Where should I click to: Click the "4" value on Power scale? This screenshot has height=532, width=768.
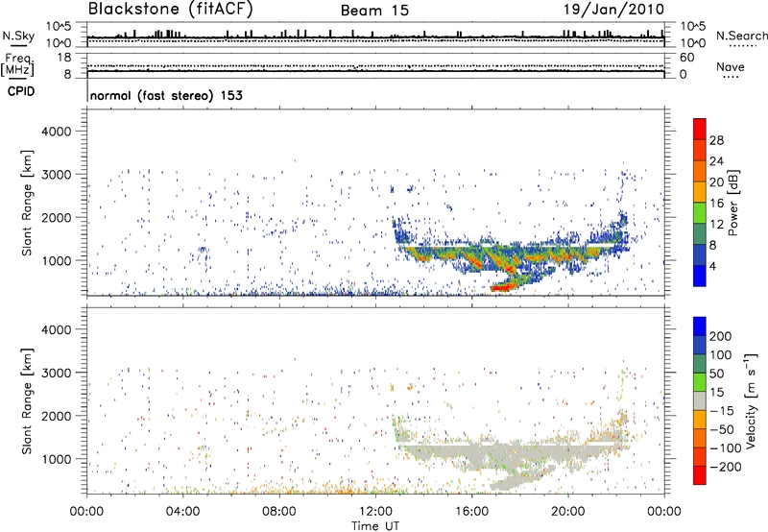(713, 266)
